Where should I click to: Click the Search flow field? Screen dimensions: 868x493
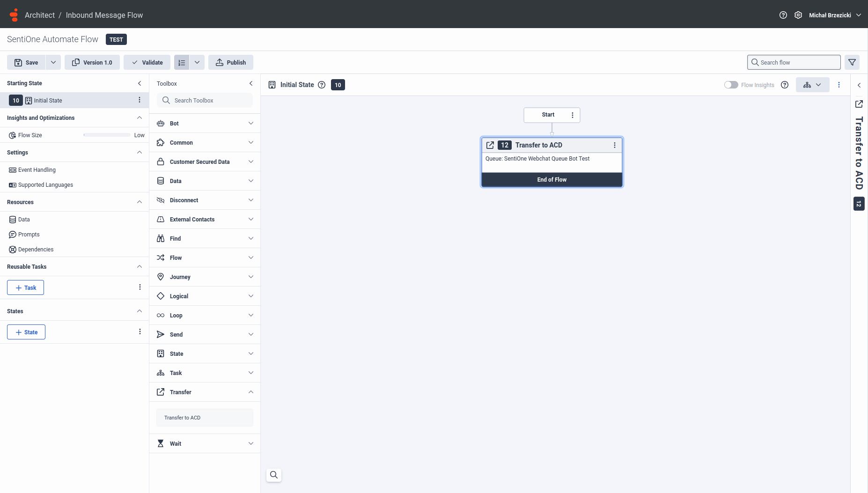794,62
